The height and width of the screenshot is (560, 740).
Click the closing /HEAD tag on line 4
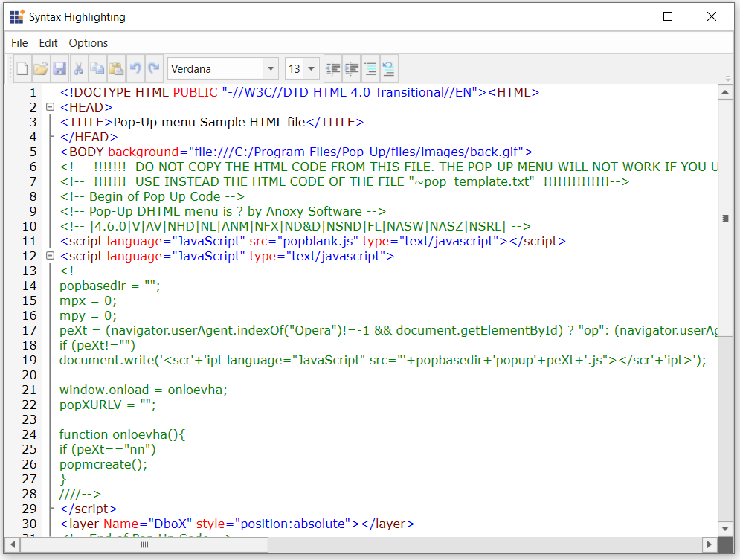(89, 137)
